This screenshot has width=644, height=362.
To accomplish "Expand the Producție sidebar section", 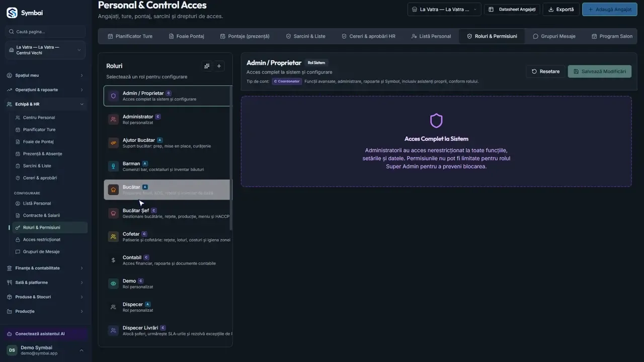I will pyautogui.click(x=46, y=311).
